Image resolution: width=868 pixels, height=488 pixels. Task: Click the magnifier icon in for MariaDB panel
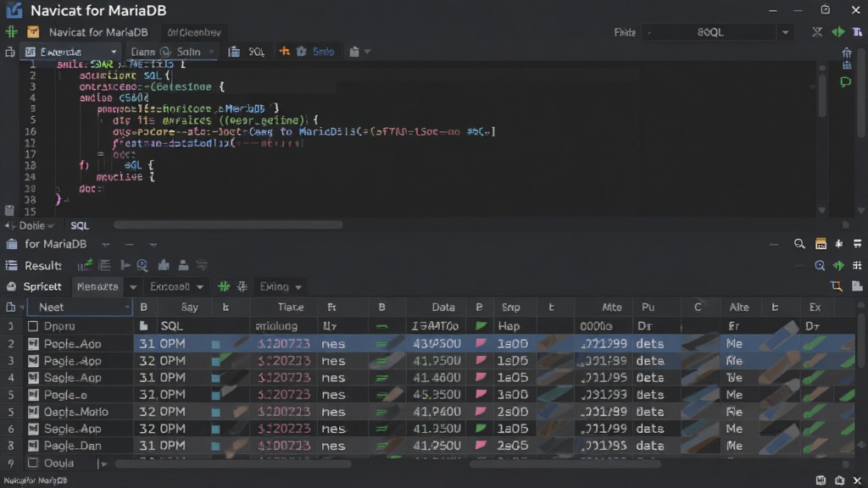tap(799, 244)
